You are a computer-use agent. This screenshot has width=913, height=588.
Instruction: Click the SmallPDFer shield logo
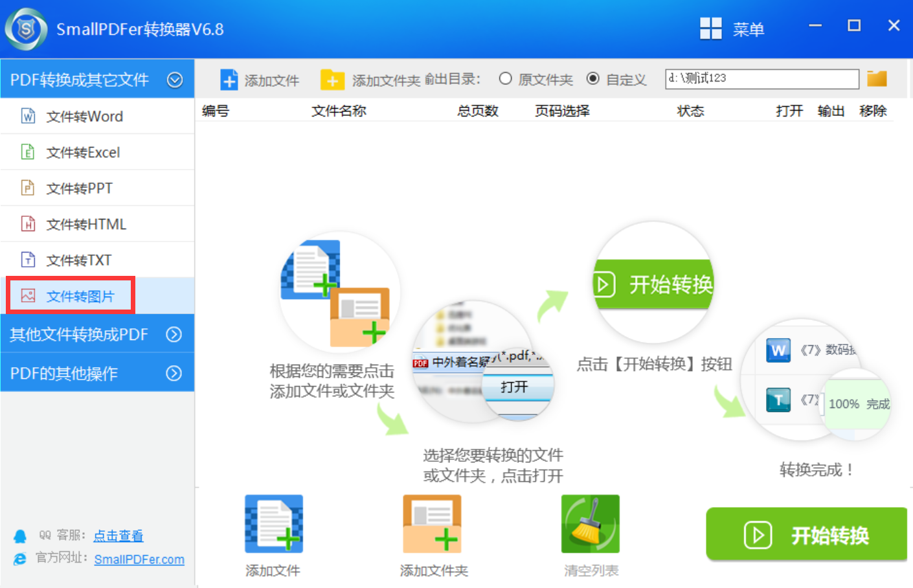point(26,29)
